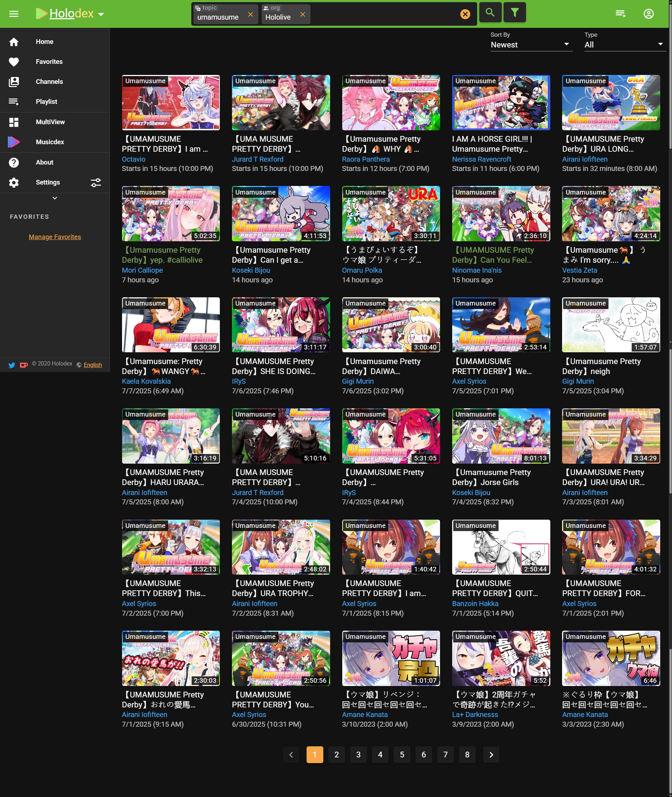Image resolution: width=672 pixels, height=797 pixels.
Task: Remove the umamusume topic chip
Action: coord(250,14)
